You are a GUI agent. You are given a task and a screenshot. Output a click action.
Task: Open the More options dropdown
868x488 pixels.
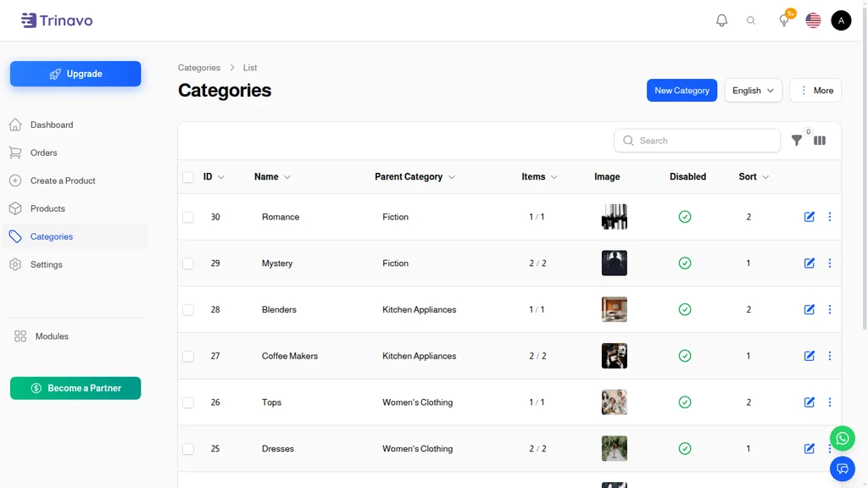(815, 90)
